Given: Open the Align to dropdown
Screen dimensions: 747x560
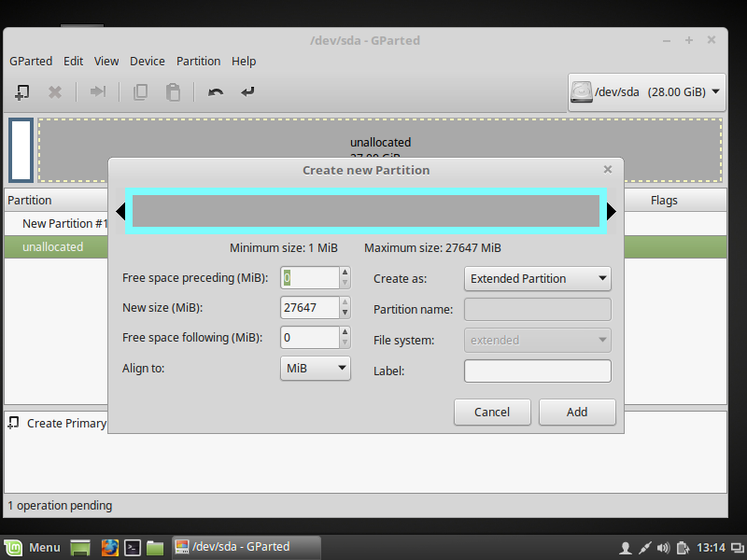Looking at the screenshot, I should (316, 368).
